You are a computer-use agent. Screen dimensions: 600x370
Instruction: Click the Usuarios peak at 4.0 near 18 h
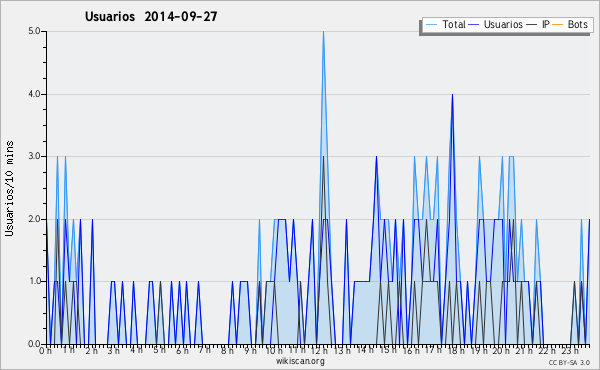pos(452,95)
